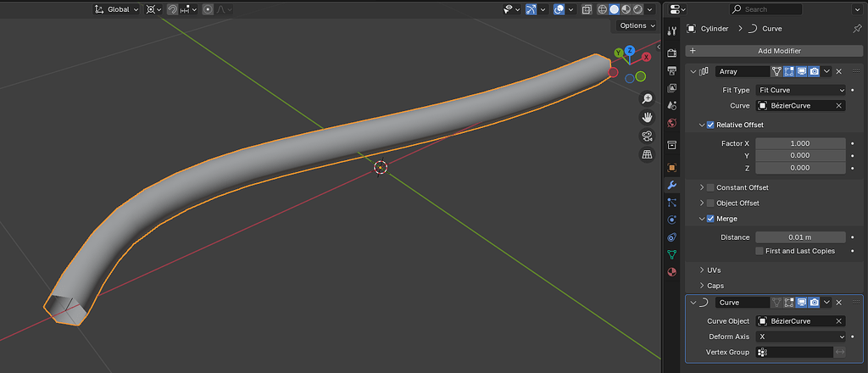Click the red X axis gizmo
The height and width of the screenshot is (373, 868).
point(646,57)
